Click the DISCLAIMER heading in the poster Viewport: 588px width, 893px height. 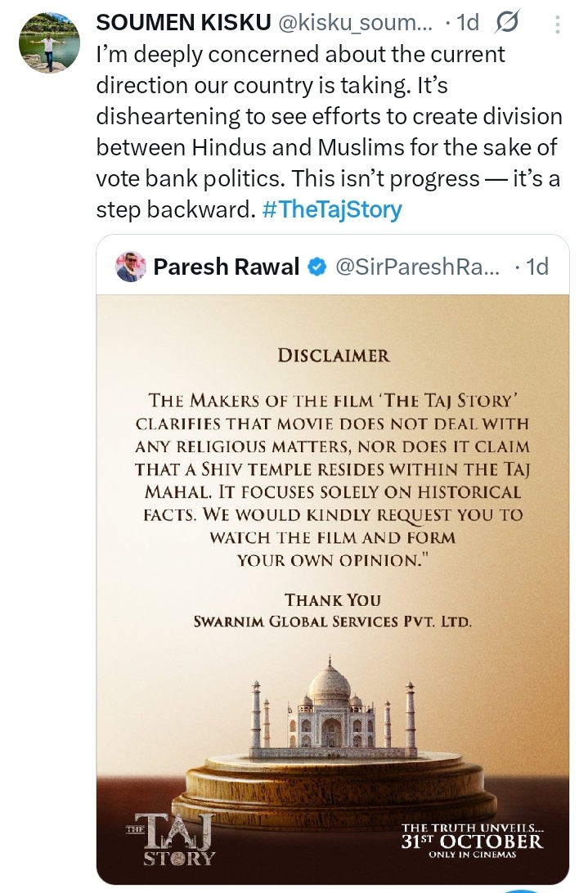pos(334,356)
